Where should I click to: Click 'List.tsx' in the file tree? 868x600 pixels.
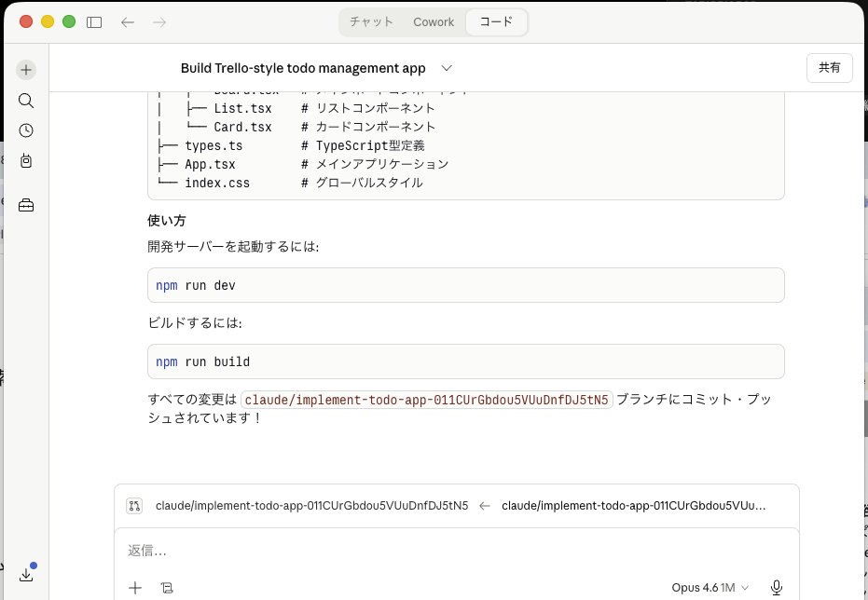click(x=242, y=108)
